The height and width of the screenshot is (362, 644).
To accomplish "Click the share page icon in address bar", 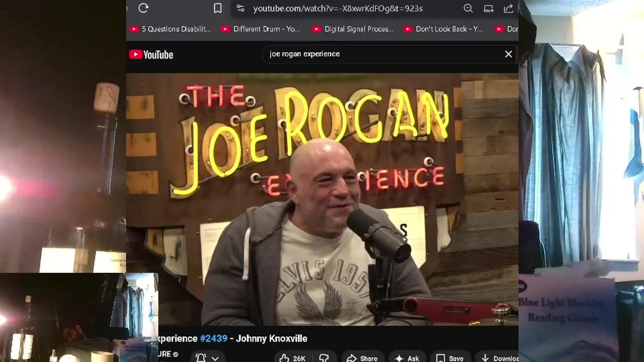I will pyautogui.click(x=509, y=8).
